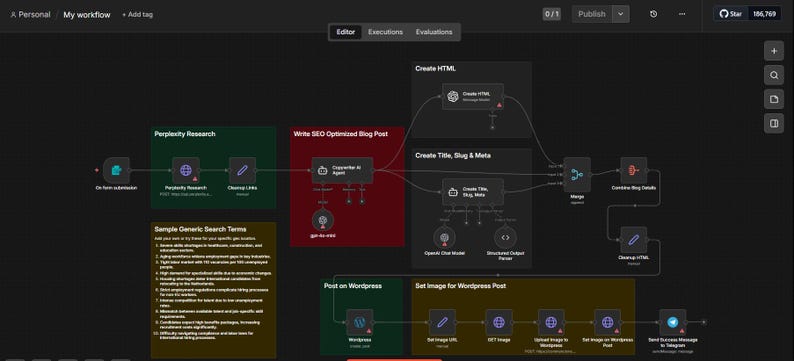Open the On form submission trigger node
794x361 pixels.
pyautogui.click(x=116, y=170)
